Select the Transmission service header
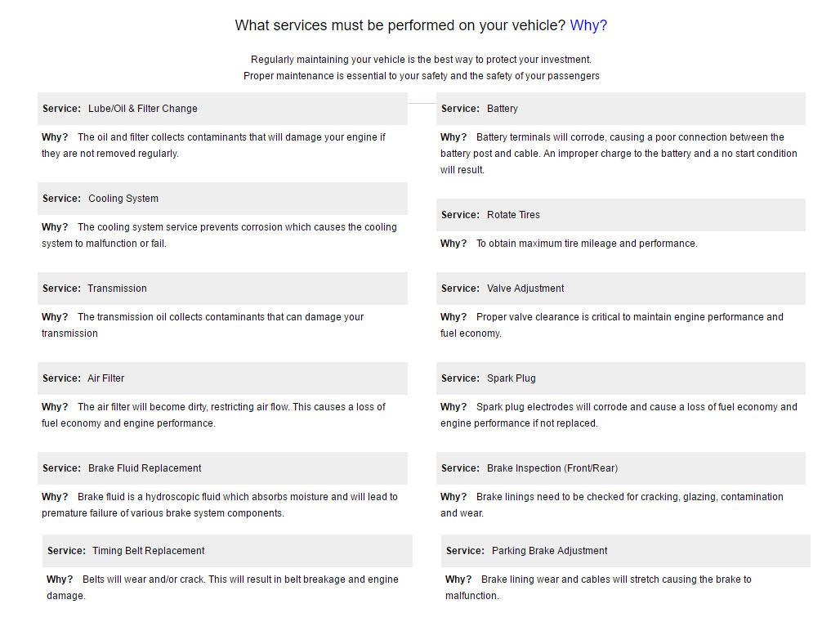 (x=222, y=289)
